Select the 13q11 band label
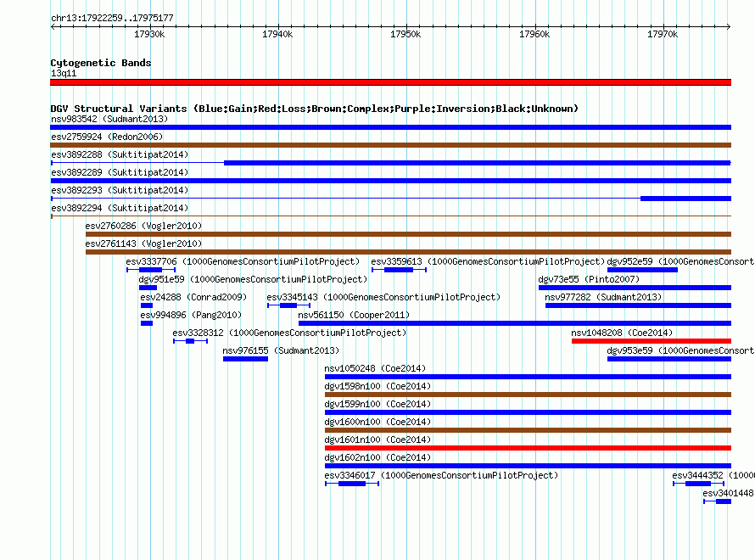The width and height of the screenshot is (755, 560). (64, 73)
